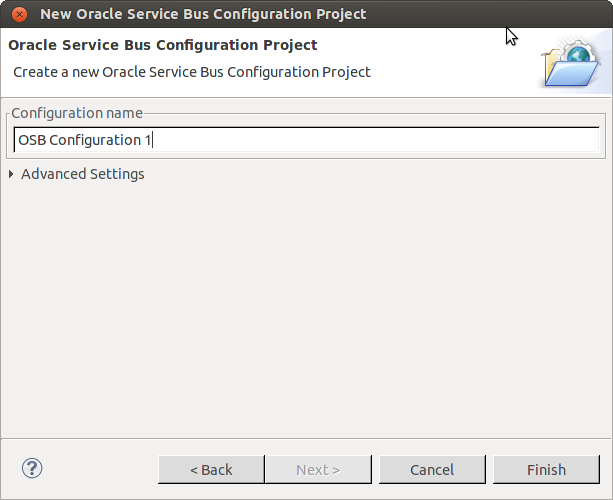This screenshot has width=613, height=500.
Task: Go to the previous page with Back
Action: point(211,469)
